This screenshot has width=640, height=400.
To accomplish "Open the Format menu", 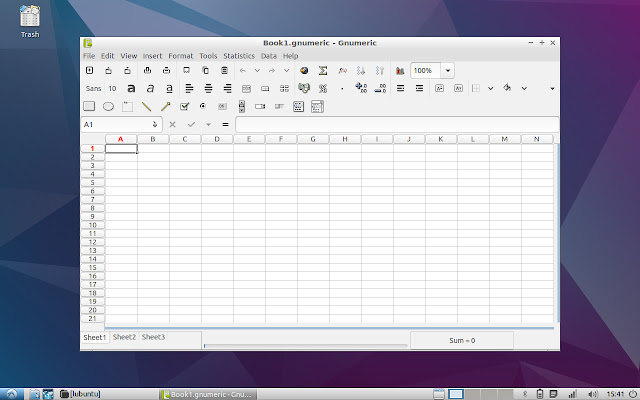I will point(180,56).
